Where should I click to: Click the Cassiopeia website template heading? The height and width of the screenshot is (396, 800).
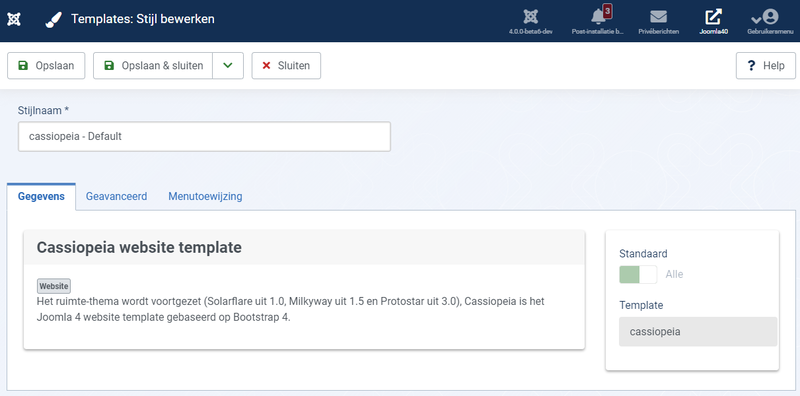[x=139, y=248]
